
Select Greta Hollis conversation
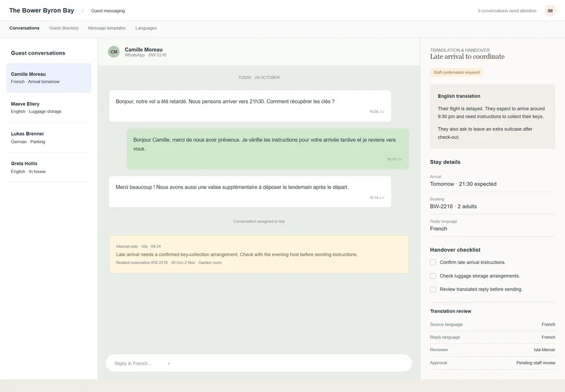pos(48,167)
